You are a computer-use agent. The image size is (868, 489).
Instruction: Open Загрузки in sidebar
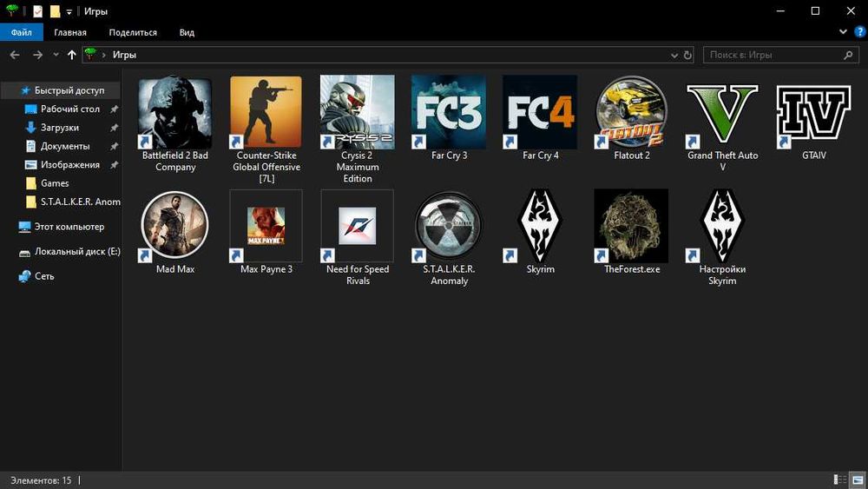click(61, 128)
